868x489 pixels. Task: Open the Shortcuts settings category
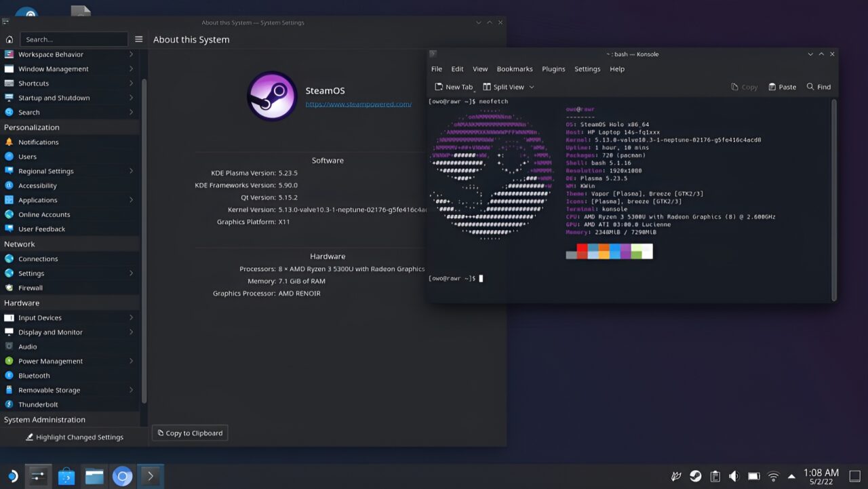click(69, 83)
